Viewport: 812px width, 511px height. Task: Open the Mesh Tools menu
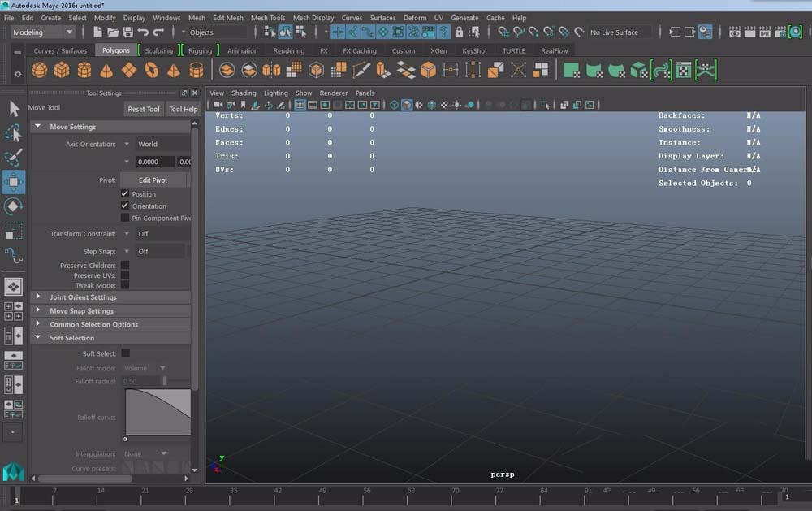266,17
